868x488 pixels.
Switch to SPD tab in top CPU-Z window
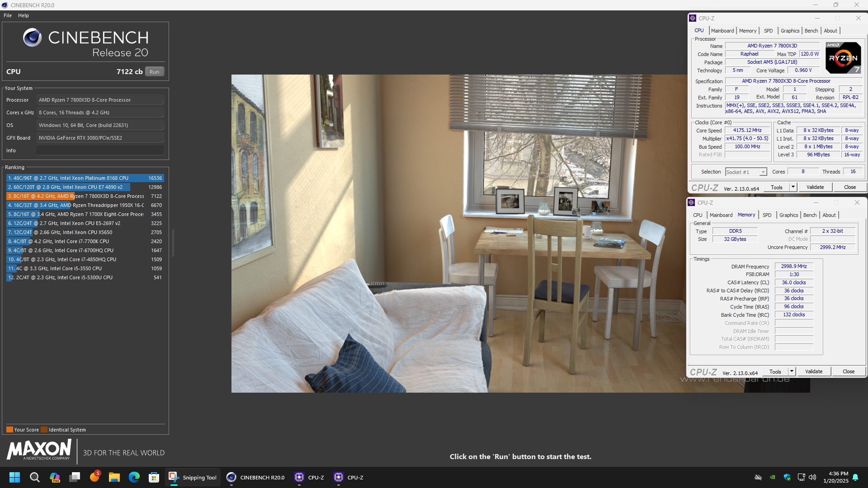(768, 31)
